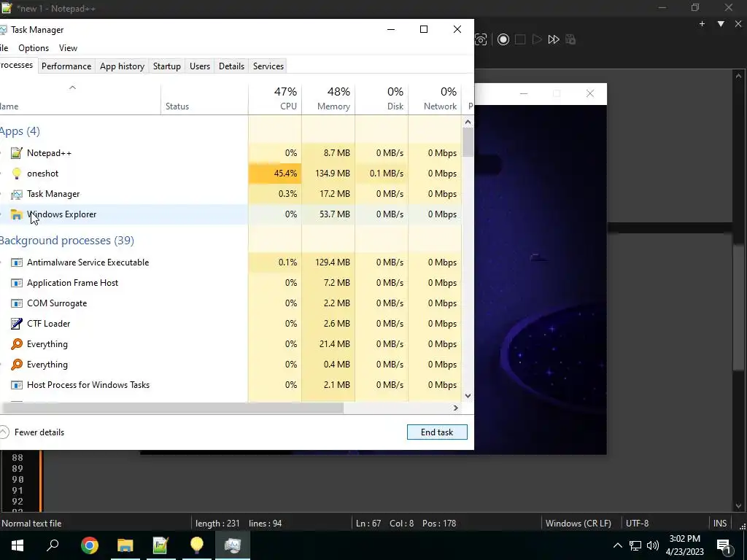Click the Status column header

204,98
